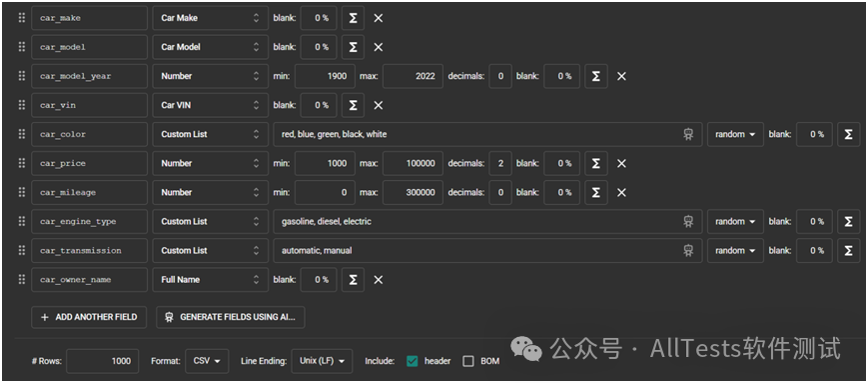The height and width of the screenshot is (383, 868).
Task: Click the # Rows input field
Action: [103, 361]
